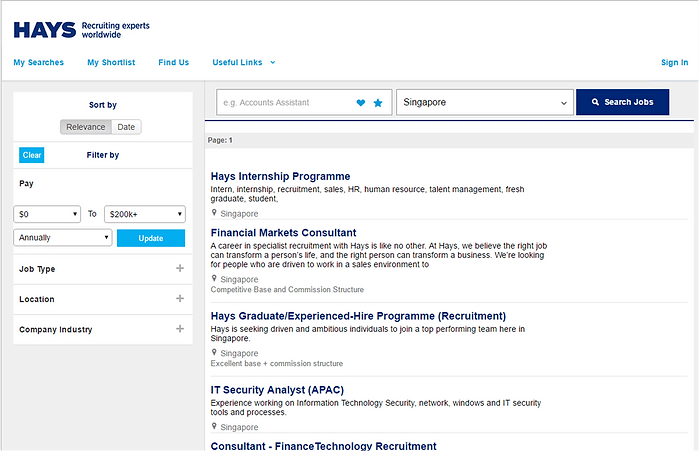Click Singapore location under IT Security Analyst
700x451 pixels.
click(239, 427)
